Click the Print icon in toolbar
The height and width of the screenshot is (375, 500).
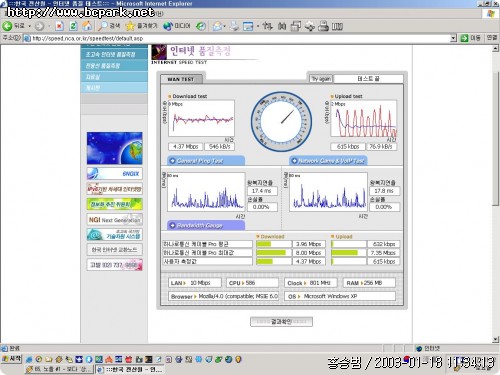point(235,26)
